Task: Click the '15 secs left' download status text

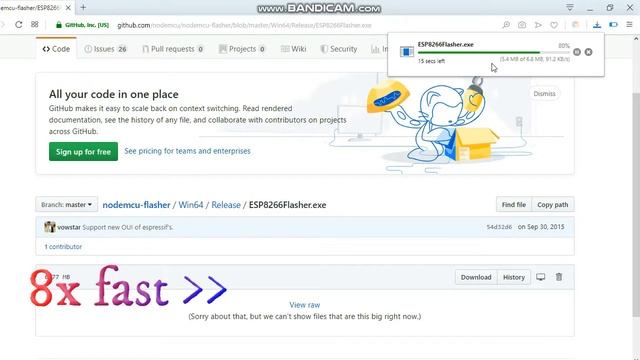Action: pos(431,61)
